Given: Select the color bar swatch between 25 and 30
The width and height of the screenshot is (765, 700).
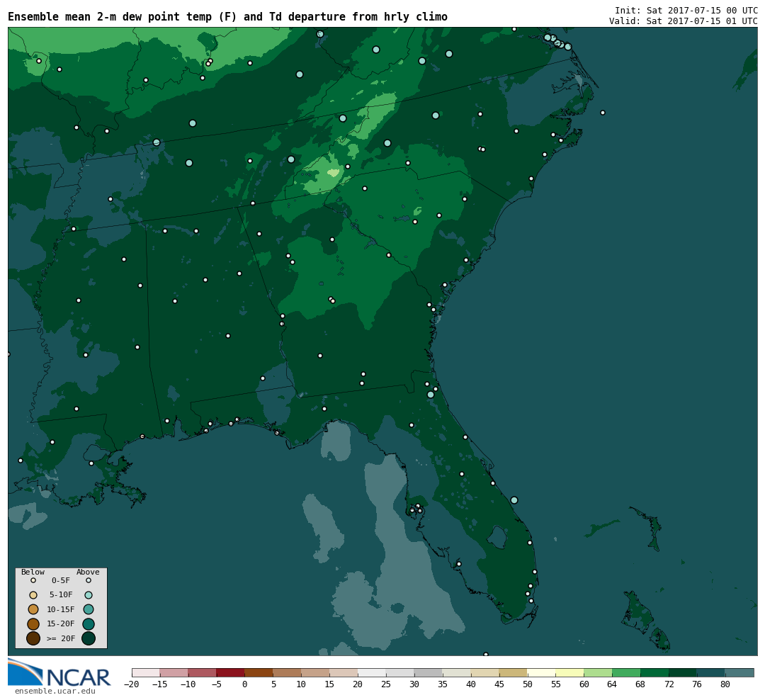Looking at the screenshot, I should (x=400, y=672).
